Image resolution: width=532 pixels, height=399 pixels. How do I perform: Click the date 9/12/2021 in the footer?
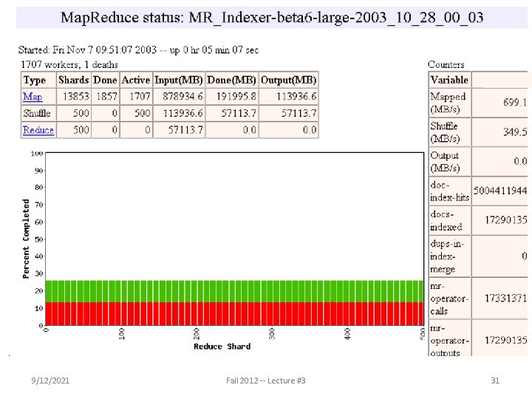tap(50, 381)
